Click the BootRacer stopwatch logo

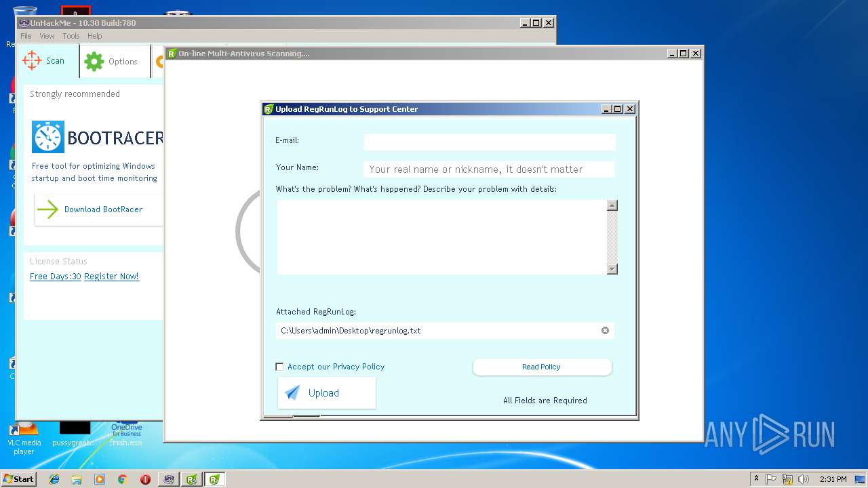[48, 138]
